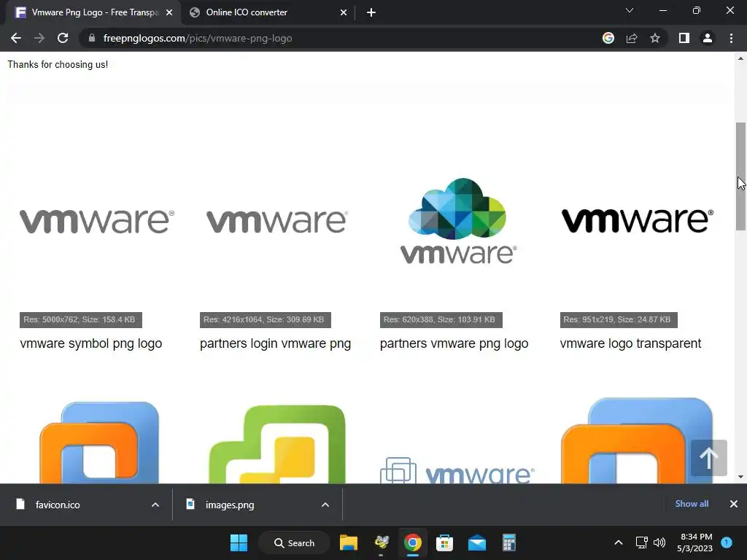Open the downloaded favicon.ico file
The image size is (747, 560).
(57, 505)
